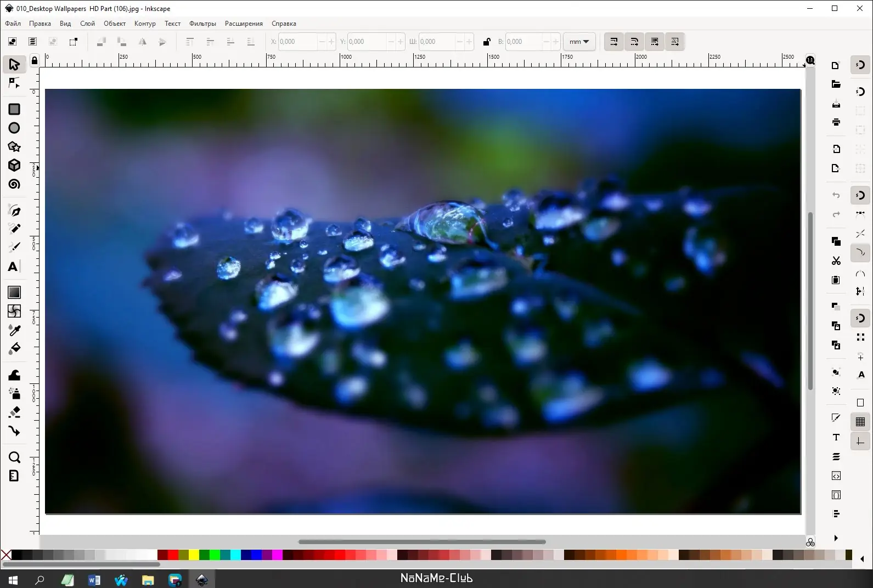Select the Zoom magnifier tool
Image resolution: width=873 pixels, height=588 pixels.
[14, 457]
